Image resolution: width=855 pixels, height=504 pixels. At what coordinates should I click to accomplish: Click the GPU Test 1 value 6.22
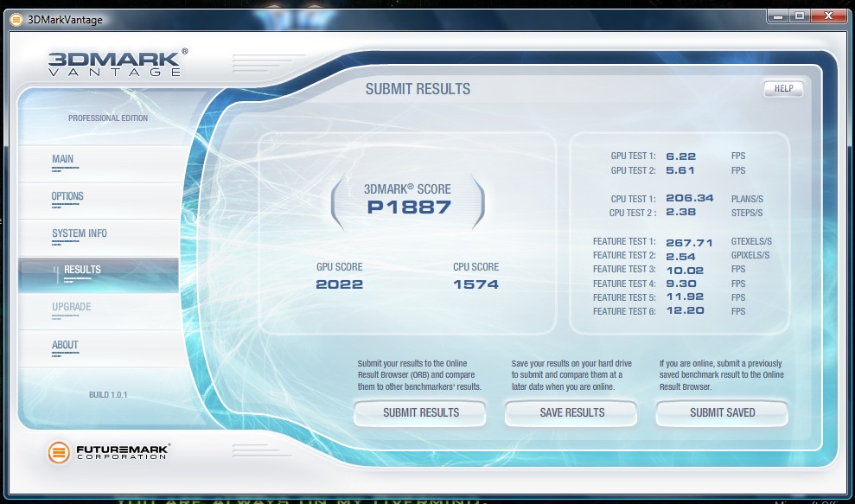click(680, 156)
